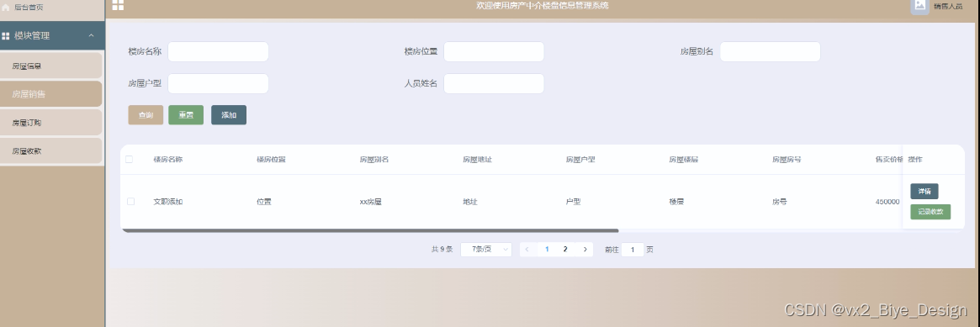The width and height of the screenshot is (980, 327).
Task: Click the 前往 page number input
Action: (x=633, y=250)
